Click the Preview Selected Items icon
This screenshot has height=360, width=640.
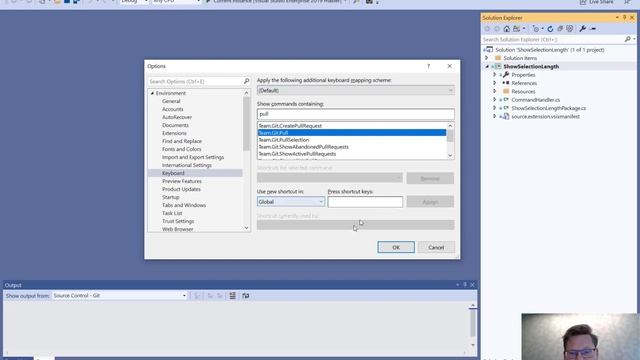click(x=593, y=29)
